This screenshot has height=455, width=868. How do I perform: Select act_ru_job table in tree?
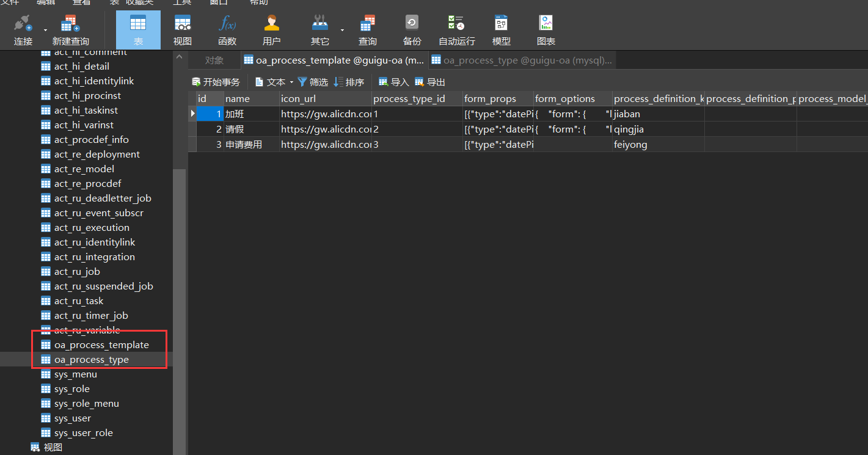click(77, 271)
